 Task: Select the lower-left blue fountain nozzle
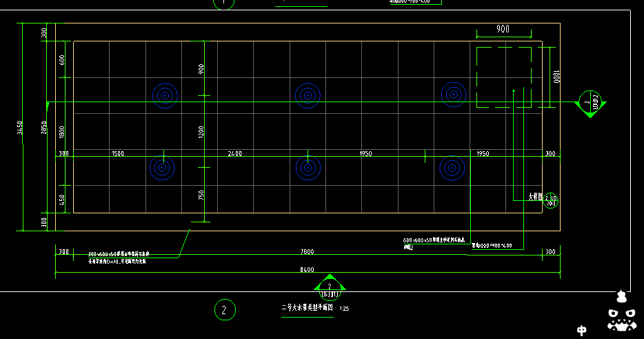point(162,168)
